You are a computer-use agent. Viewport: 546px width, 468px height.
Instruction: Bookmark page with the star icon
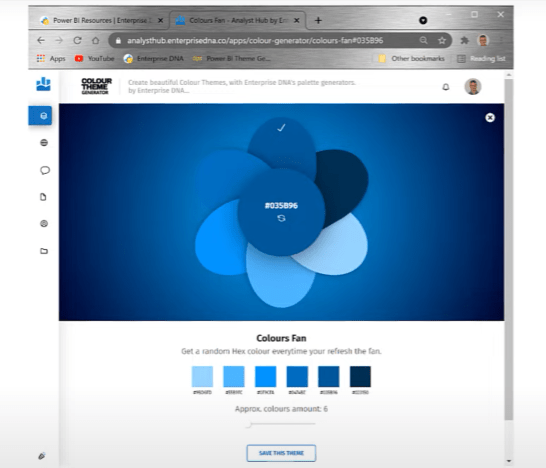click(442, 41)
